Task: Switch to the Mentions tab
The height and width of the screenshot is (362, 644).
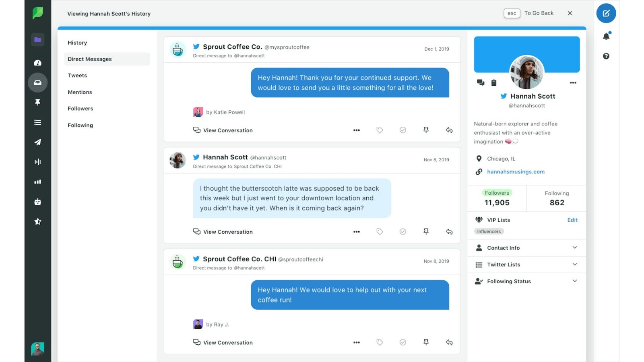Action: coord(80,92)
